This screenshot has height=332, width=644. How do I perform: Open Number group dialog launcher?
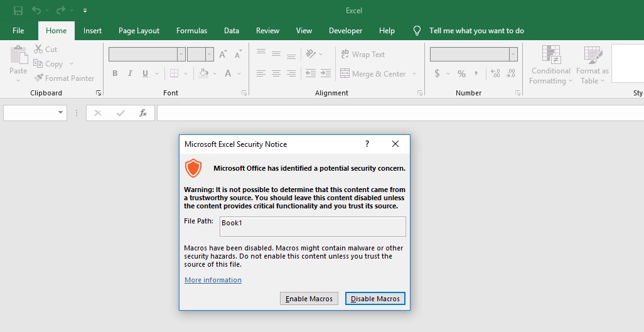pos(517,94)
